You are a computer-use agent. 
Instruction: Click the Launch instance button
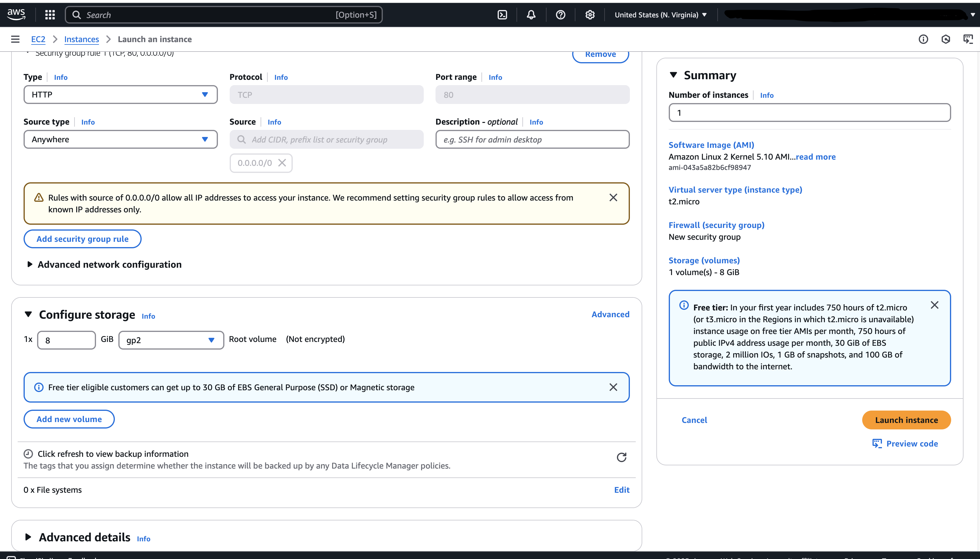point(906,420)
